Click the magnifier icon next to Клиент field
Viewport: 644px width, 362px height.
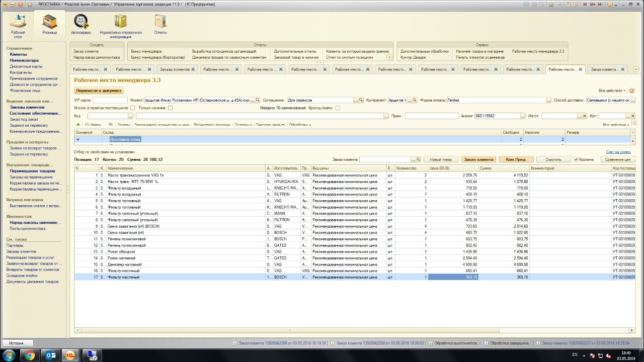click(x=259, y=101)
